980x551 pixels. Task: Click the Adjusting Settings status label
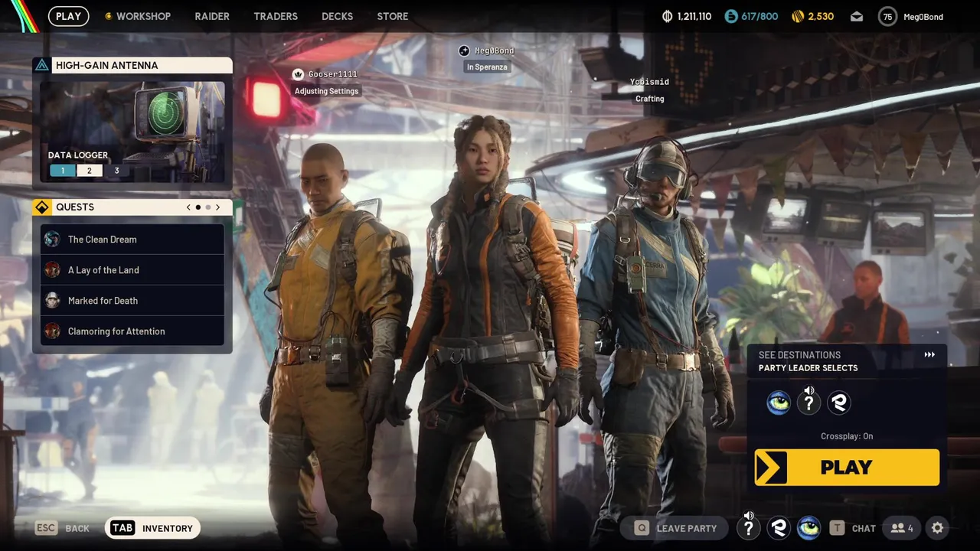(327, 91)
